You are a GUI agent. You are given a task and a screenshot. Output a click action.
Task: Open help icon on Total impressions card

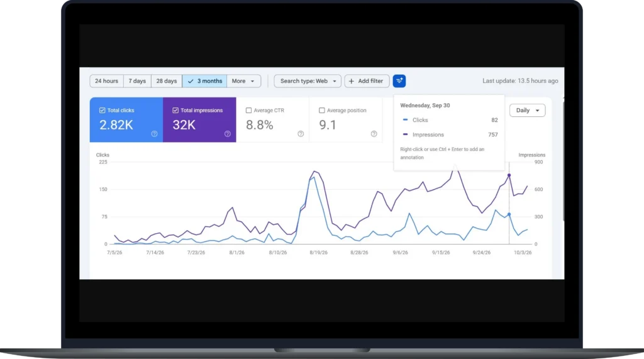tap(228, 134)
